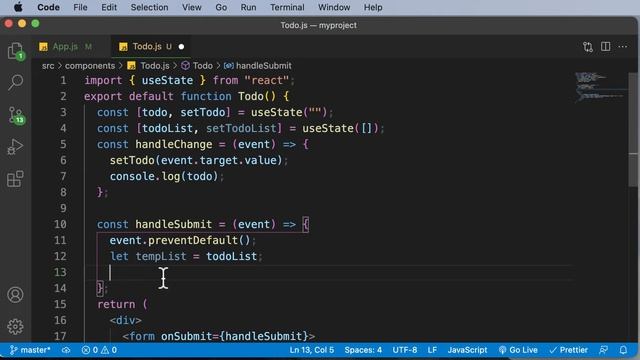Open the Edit menu
The image size is (640, 360).
[x=109, y=7]
